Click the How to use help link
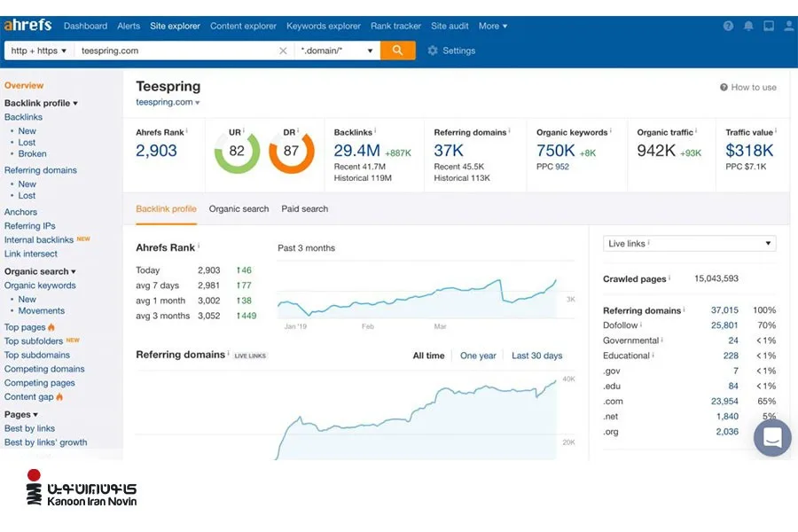 coord(748,88)
